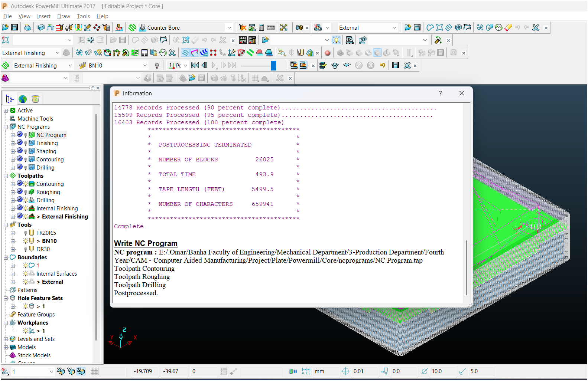Click the light bulb shading toggle icon

[337, 40]
